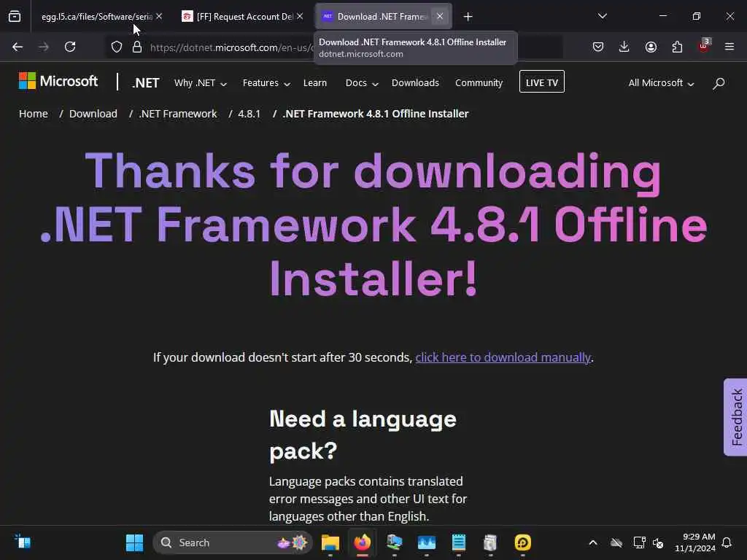Open the Firefox account icon
Image resolution: width=747 pixels, height=560 pixels.
click(x=651, y=47)
